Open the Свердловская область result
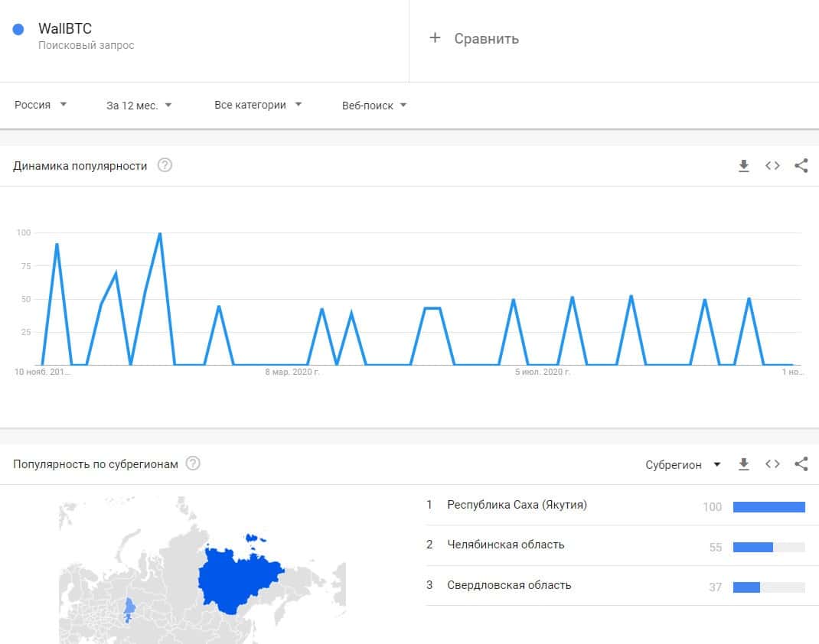 click(509, 585)
